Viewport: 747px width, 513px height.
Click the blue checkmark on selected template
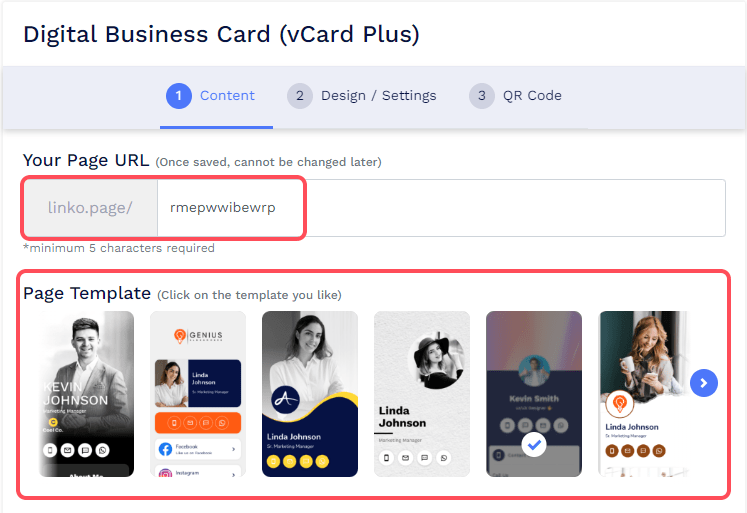pos(534,444)
